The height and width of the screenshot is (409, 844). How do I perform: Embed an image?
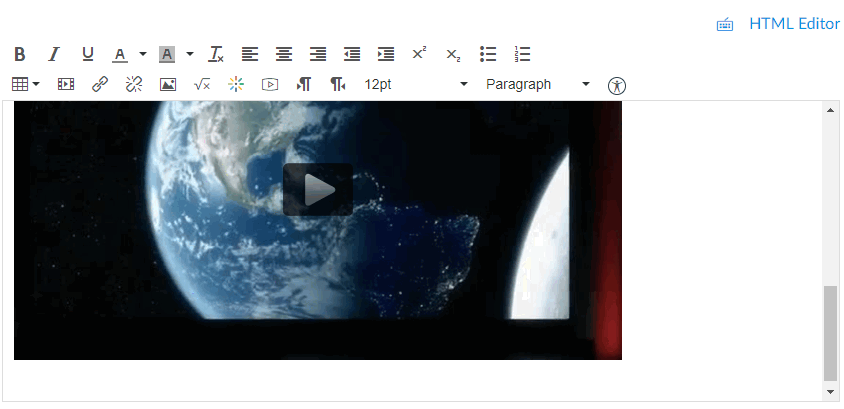coord(167,84)
